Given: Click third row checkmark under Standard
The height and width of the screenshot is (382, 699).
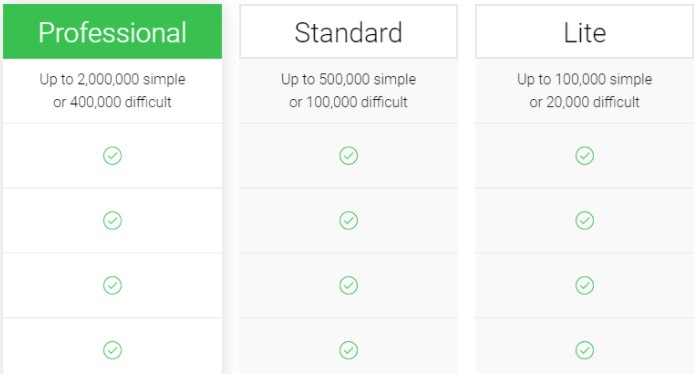Looking at the screenshot, I should [349, 285].
